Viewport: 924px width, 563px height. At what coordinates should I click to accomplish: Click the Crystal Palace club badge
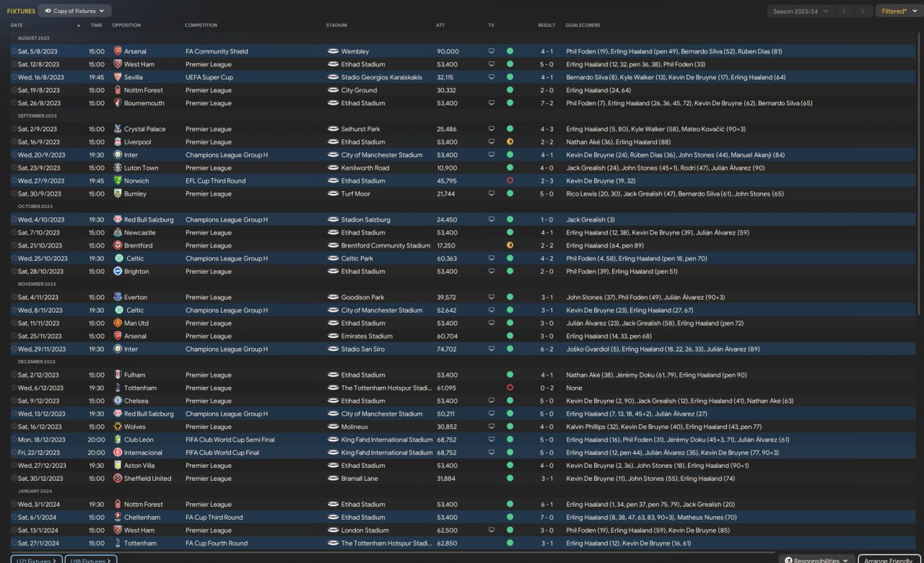(x=118, y=129)
